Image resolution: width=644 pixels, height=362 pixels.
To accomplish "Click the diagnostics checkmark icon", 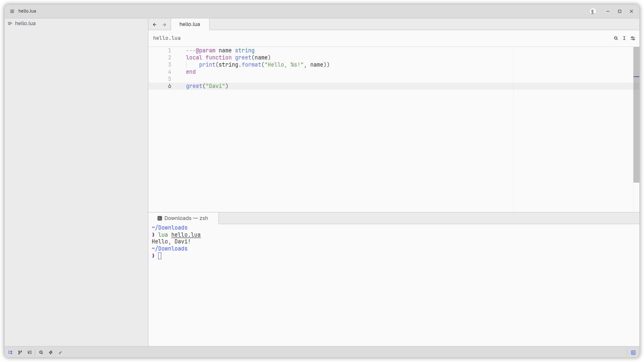I will (60, 352).
